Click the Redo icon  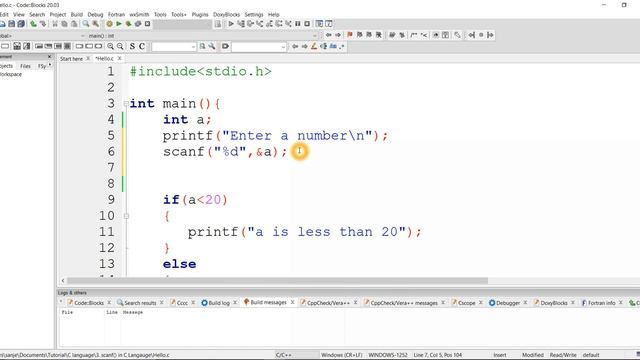click(x=42, y=24)
